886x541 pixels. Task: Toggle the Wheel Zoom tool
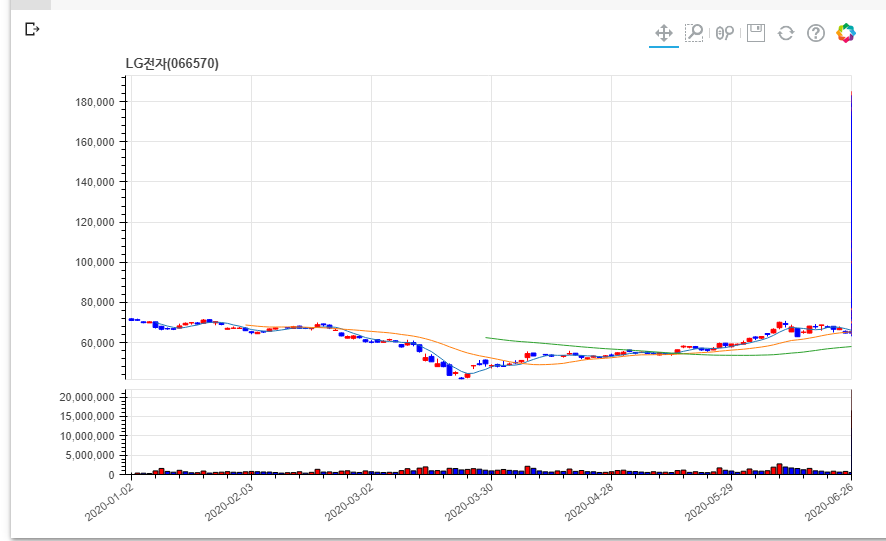[x=724, y=33]
